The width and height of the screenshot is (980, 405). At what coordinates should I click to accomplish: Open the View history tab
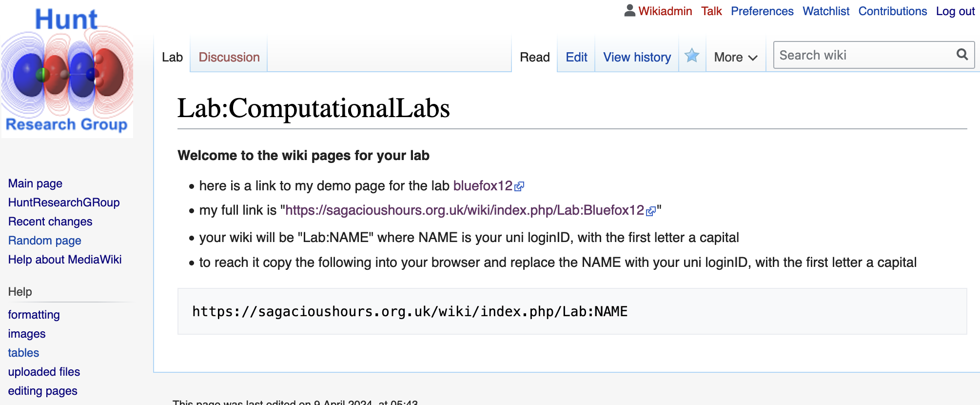637,57
